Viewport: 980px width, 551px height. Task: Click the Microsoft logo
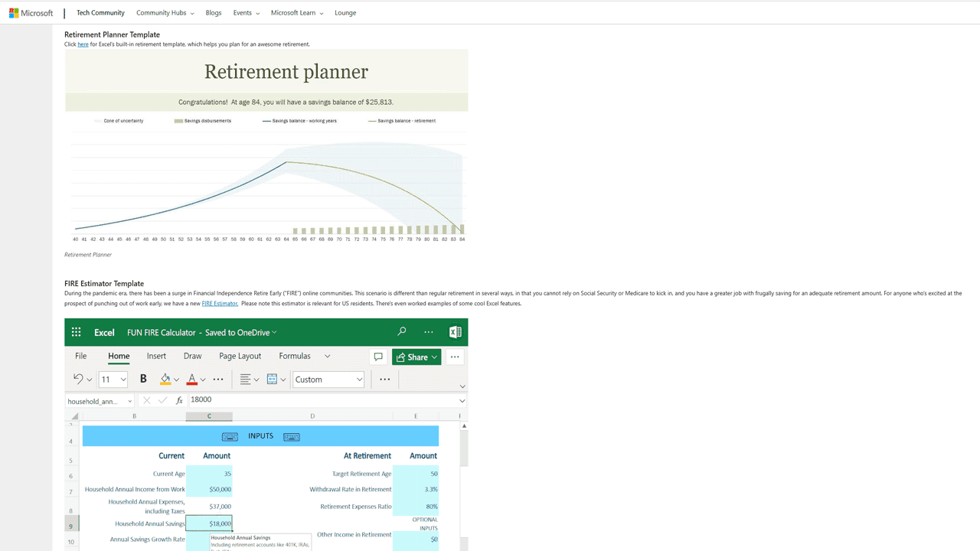tap(31, 12)
